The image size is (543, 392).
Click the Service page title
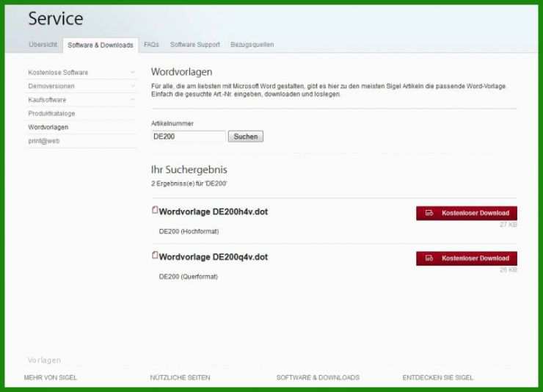point(56,18)
